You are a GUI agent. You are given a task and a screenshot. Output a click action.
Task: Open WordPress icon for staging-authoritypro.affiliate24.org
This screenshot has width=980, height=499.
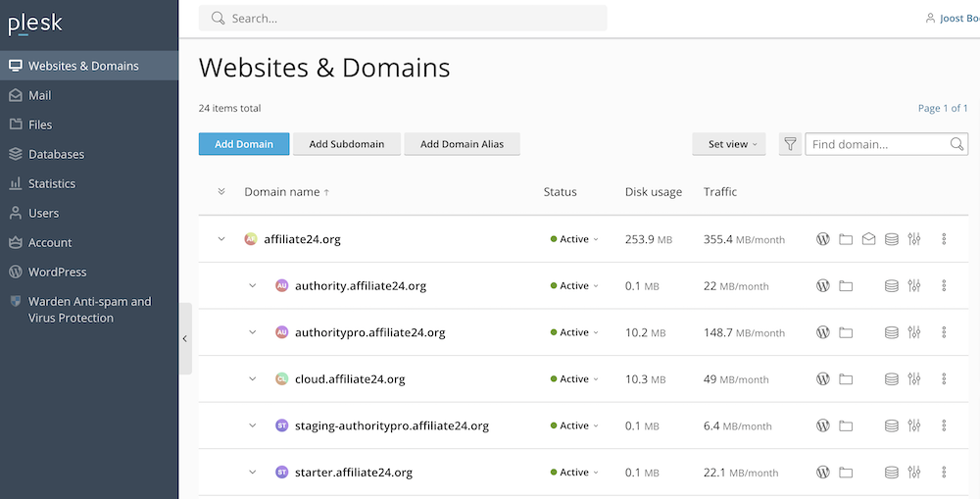coord(823,425)
